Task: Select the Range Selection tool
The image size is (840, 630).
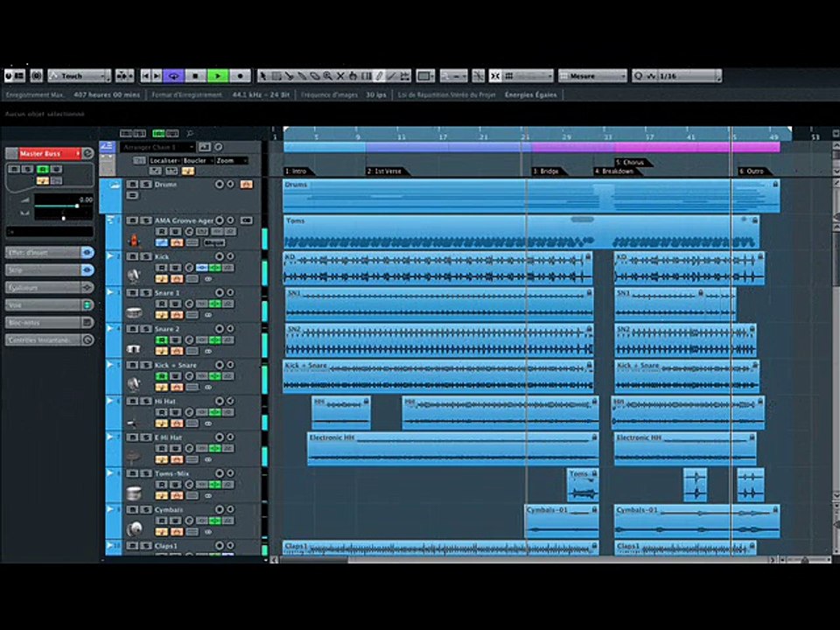Action: [276, 76]
